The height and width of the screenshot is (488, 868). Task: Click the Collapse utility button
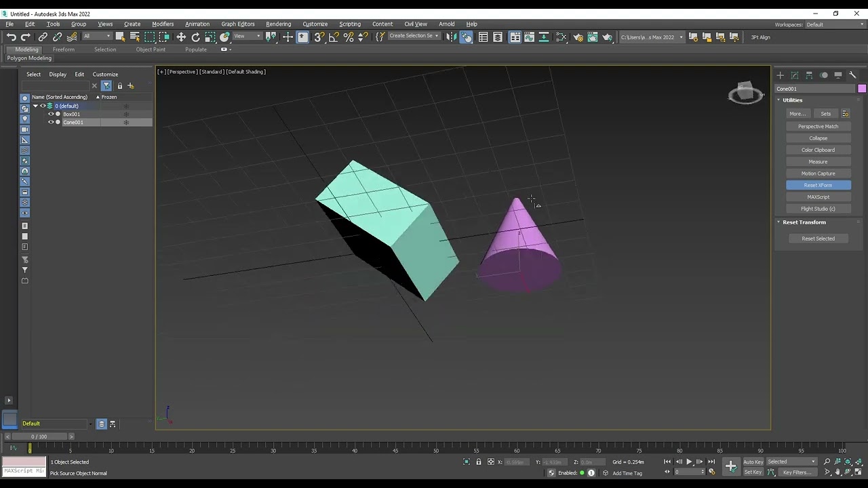point(818,138)
